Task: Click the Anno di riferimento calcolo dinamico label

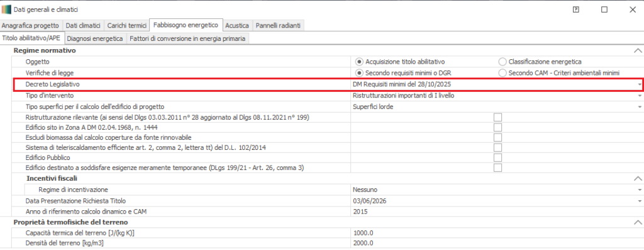Action: [x=86, y=212]
